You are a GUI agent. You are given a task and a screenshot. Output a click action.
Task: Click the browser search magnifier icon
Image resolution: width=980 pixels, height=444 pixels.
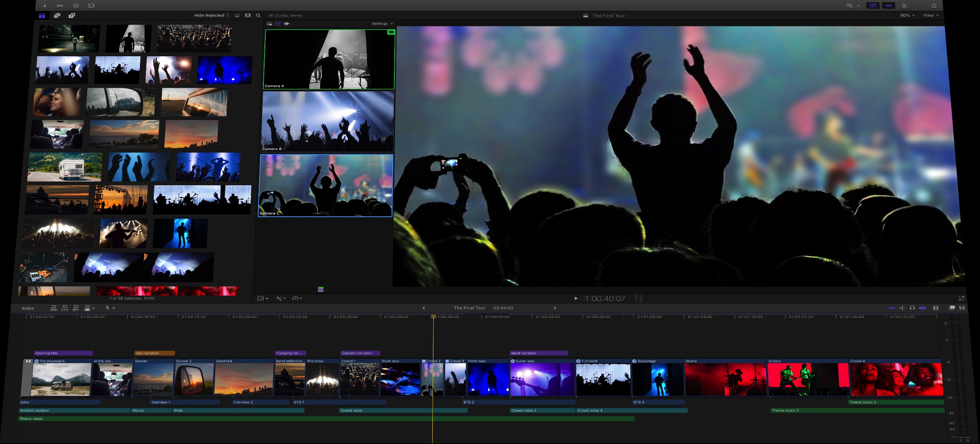[258, 16]
